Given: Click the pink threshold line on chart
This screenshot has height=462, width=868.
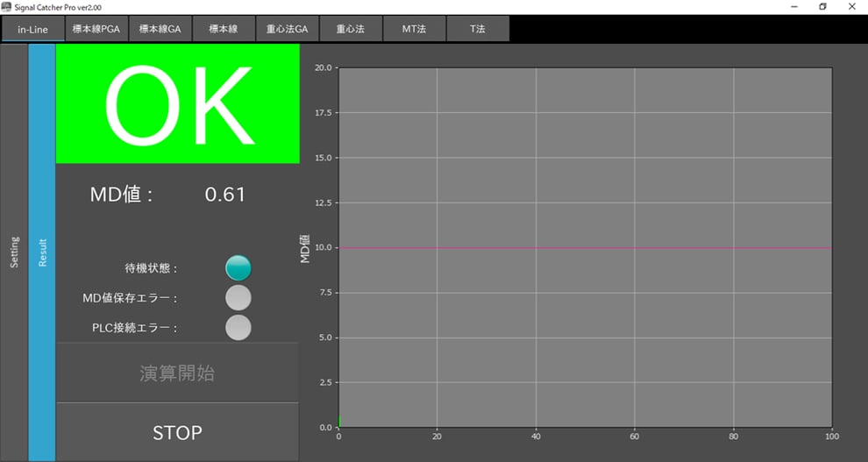Looking at the screenshot, I should click(x=585, y=248).
